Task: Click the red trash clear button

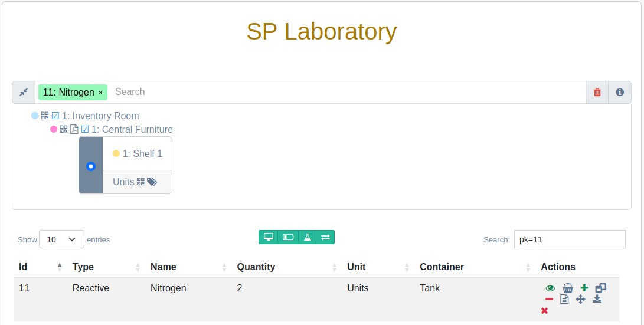Action: [597, 93]
